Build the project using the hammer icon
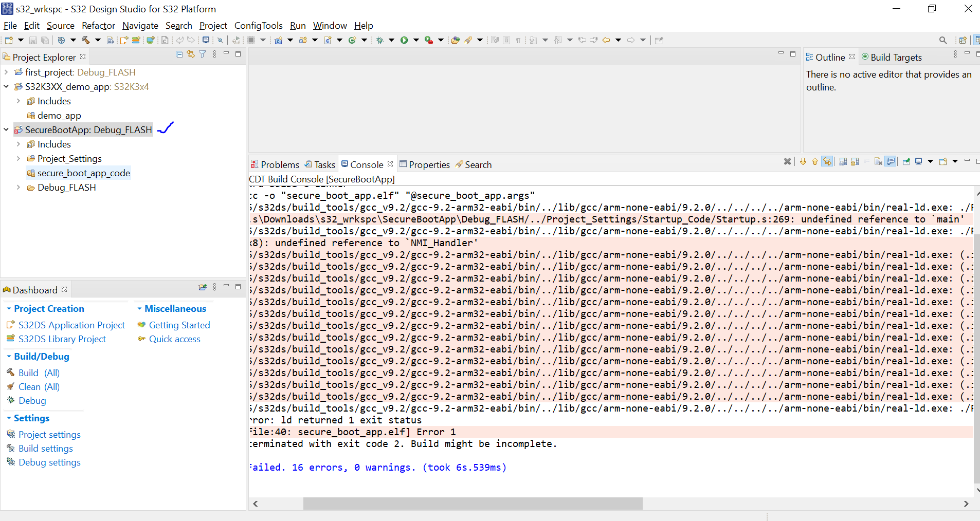The image size is (980, 521). point(86,40)
